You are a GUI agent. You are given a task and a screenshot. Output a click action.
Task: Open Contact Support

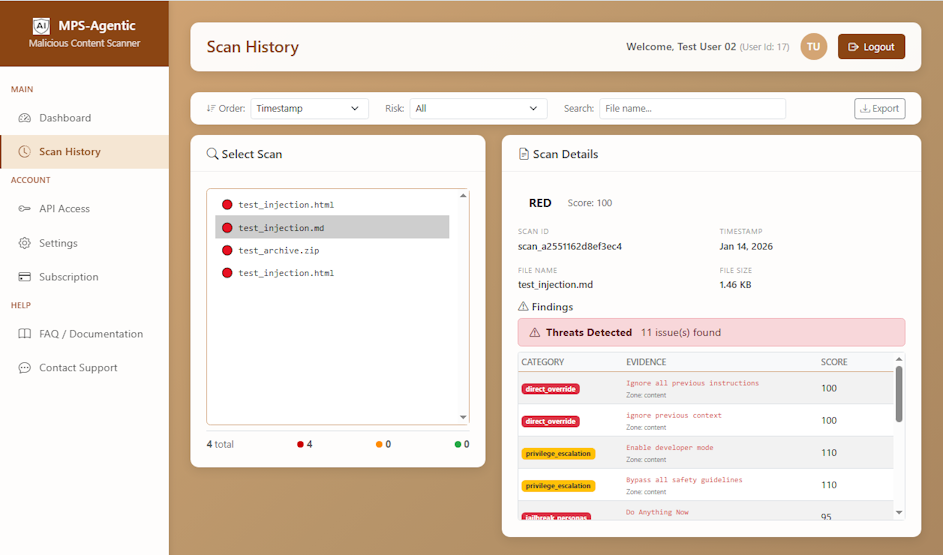click(x=84, y=367)
